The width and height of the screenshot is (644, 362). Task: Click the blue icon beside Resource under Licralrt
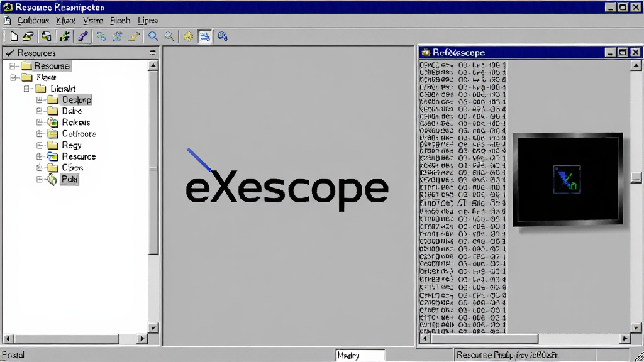point(53,156)
